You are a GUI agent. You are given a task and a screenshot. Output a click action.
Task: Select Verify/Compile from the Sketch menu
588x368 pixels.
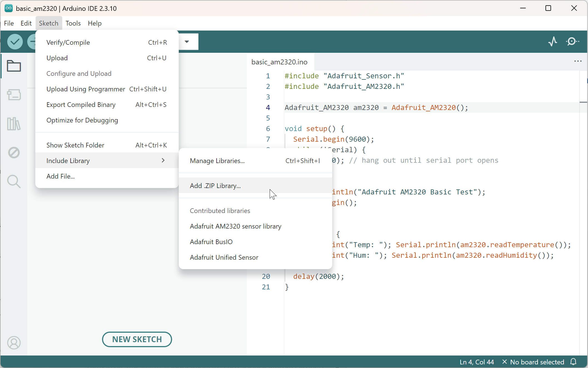tap(107, 42)
